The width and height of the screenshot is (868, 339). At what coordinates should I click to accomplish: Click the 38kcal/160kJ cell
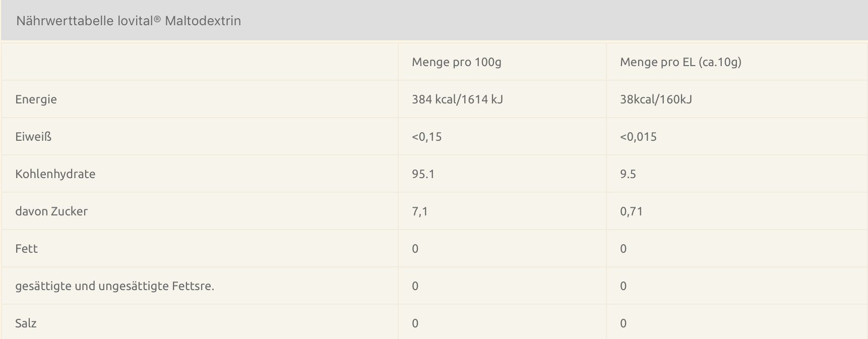click(x=656, y=99)
